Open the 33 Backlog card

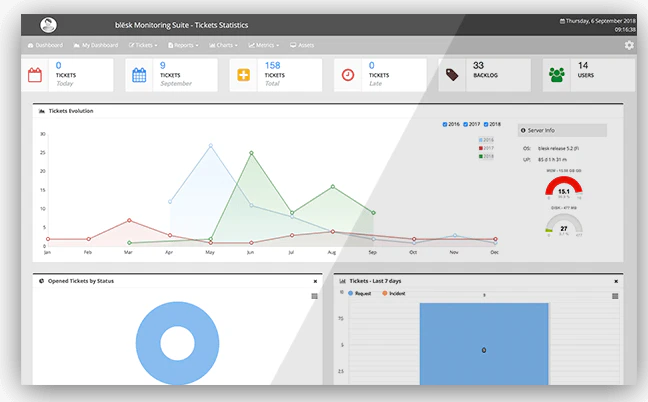tap(485, 75)
